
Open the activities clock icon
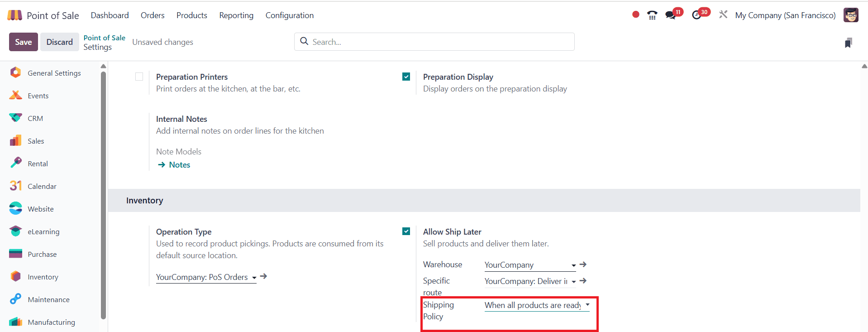point(696,15)
